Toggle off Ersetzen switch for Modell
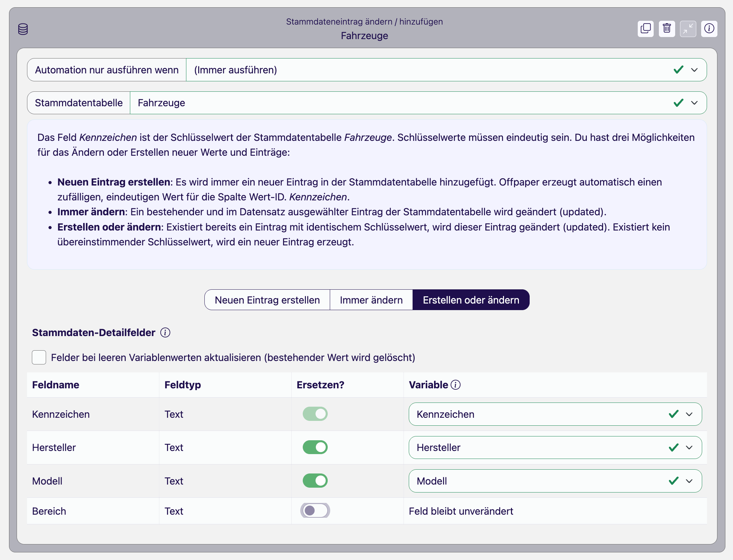The width and height of the screenshot is (733, 560). pyautogui.click(x=315, y=481)
